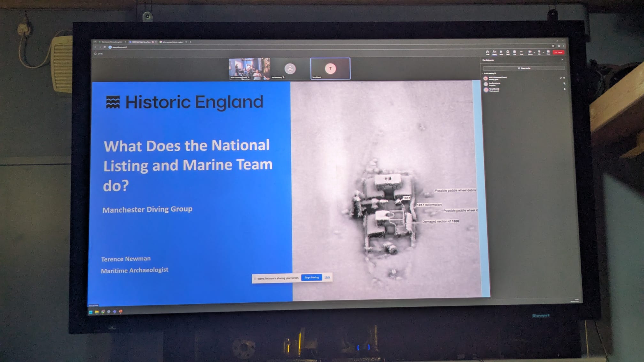Click 'Manchester Diving Group' subtitle text
The height and width of the screenshot is (362, 644).
click(x=147, y=209)
